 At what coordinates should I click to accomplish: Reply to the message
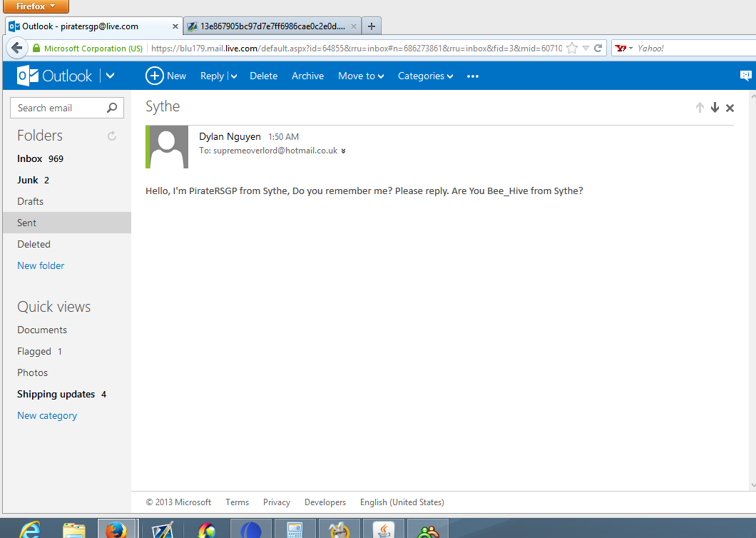[x=212, y=76]
